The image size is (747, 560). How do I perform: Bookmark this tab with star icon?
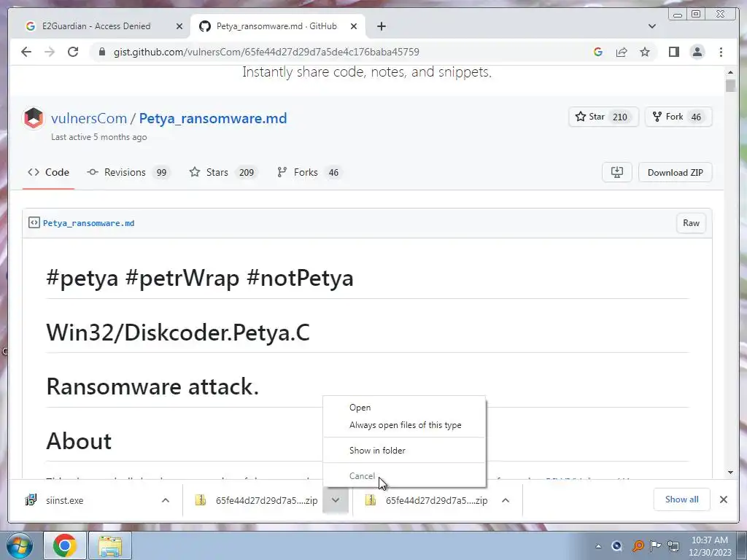pyautogui.click(x=645, y=52)
